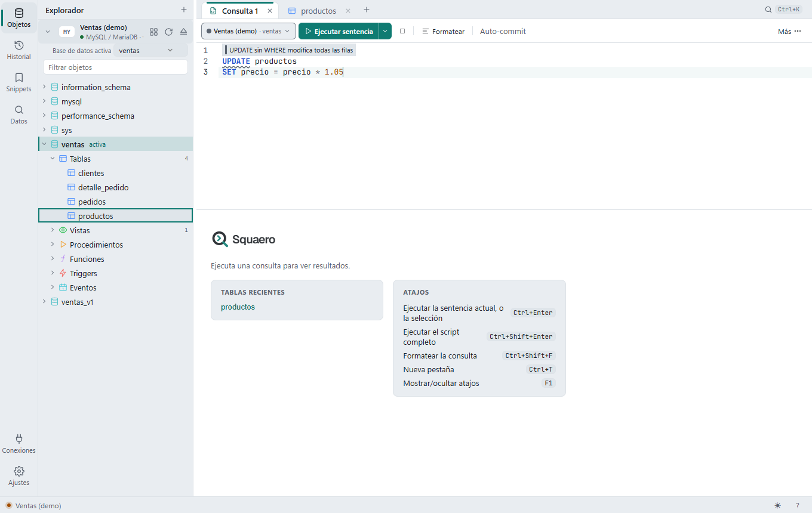Select the detalle_pedido table
The width and height of the screenshot is (812, 513).
click(x=116, y=187)
